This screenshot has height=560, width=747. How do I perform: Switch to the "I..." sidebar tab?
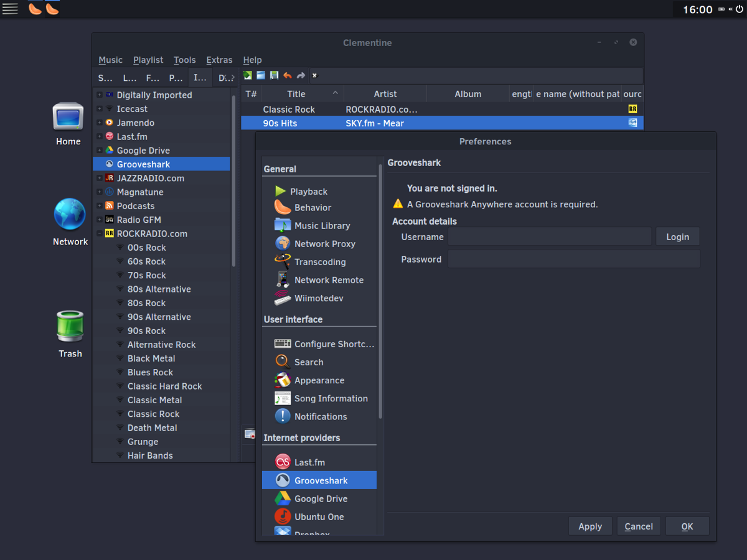tap(200, 78)
